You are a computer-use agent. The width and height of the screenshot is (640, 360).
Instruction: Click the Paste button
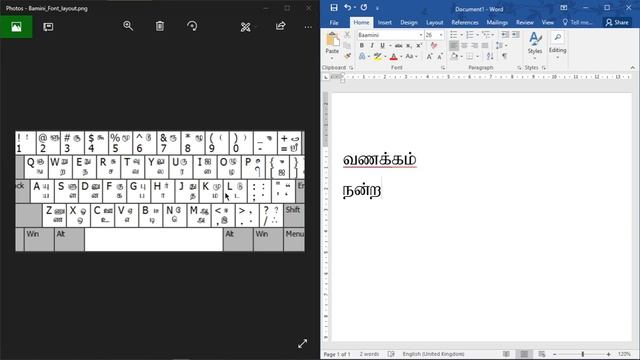tap(332, 43)
